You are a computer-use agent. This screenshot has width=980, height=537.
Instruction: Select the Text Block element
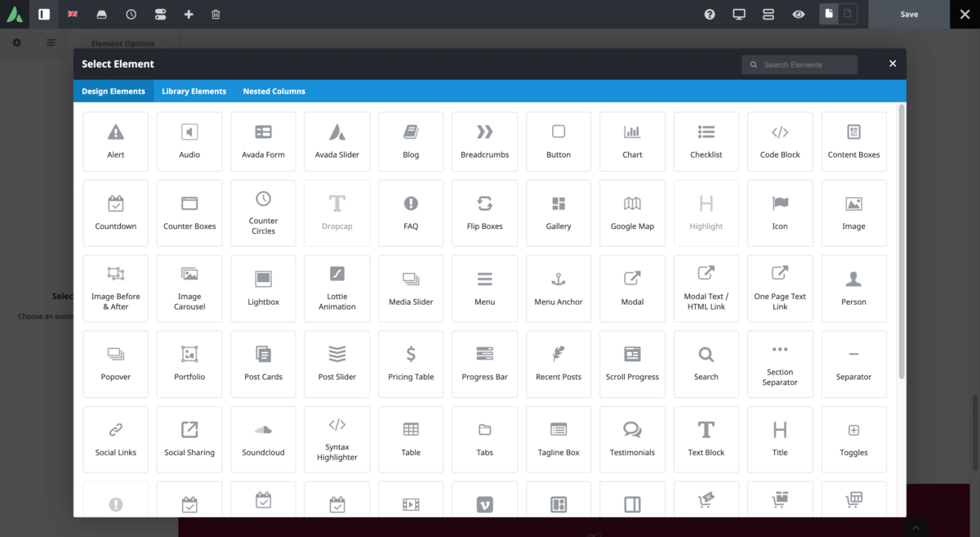[x=706, y=439]
